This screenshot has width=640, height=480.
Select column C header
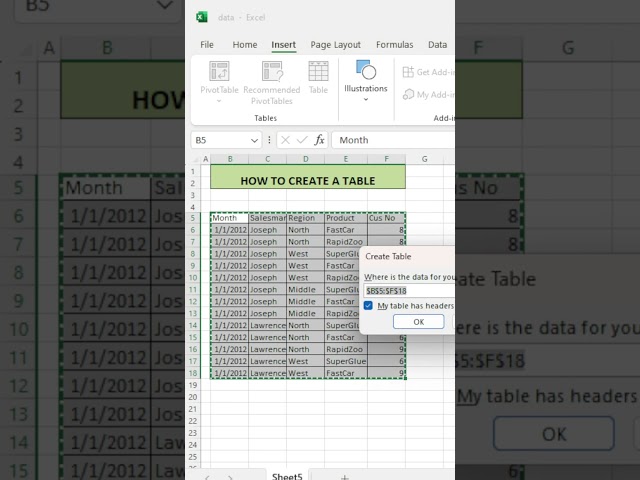coord(267,159)
